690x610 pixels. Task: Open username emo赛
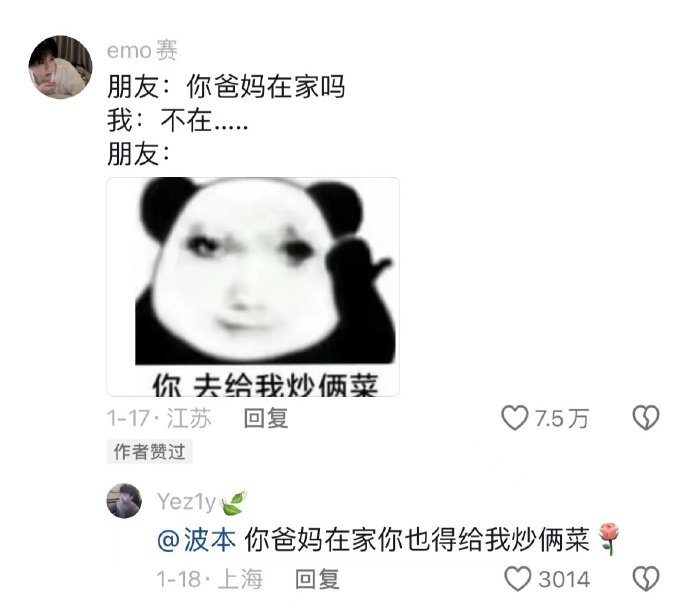(x=142, y=50)
